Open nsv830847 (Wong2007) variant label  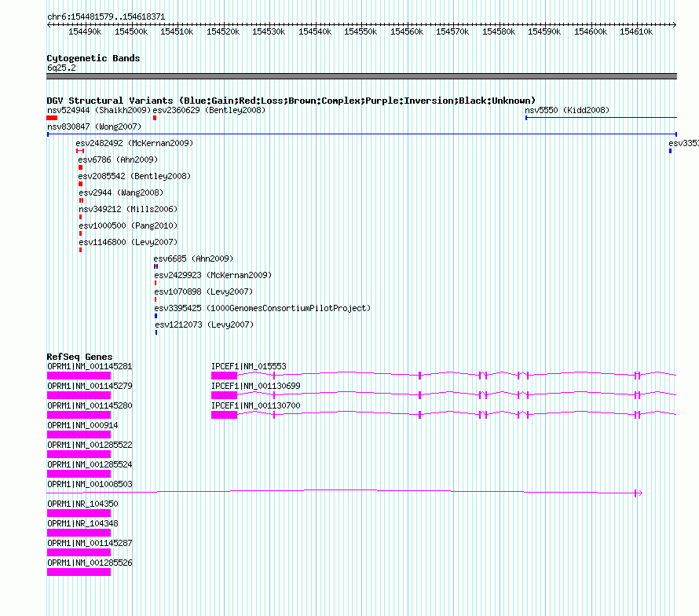pyautogui.click(x=94, y=126)
